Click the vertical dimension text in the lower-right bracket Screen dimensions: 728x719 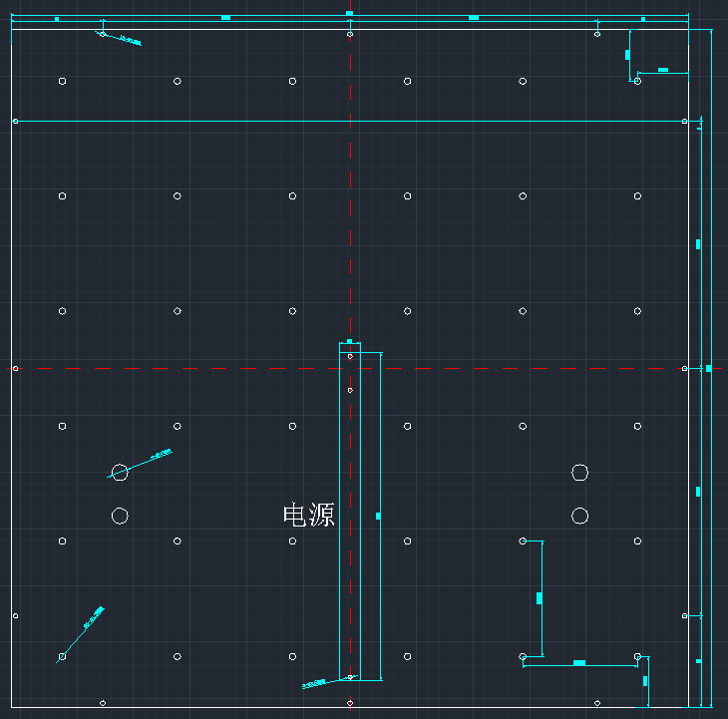point(540,598)
